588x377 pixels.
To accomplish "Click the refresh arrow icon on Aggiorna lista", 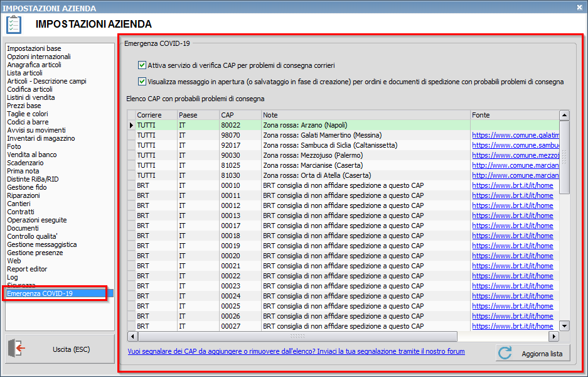I will tap(505, 353).
